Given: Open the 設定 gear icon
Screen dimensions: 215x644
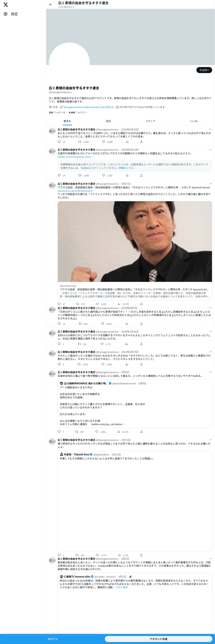Looking at the screenshot, I should [x=6, y=14].
